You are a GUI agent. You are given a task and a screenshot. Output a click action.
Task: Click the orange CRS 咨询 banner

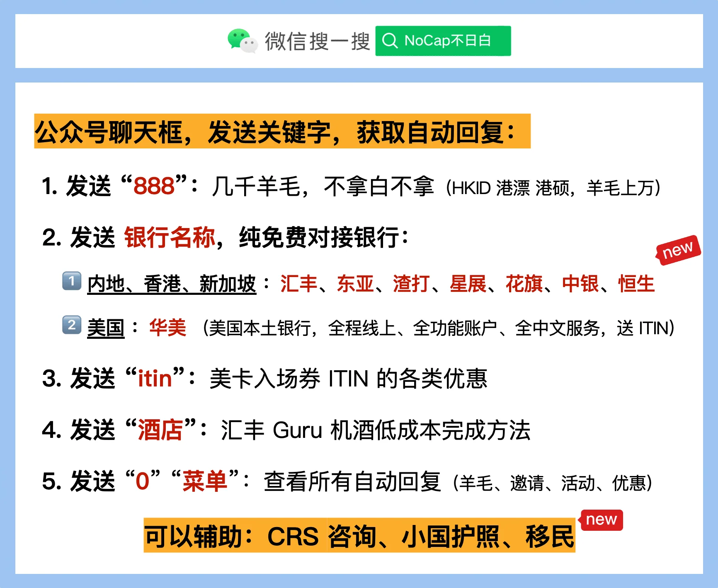coord(359,535)
